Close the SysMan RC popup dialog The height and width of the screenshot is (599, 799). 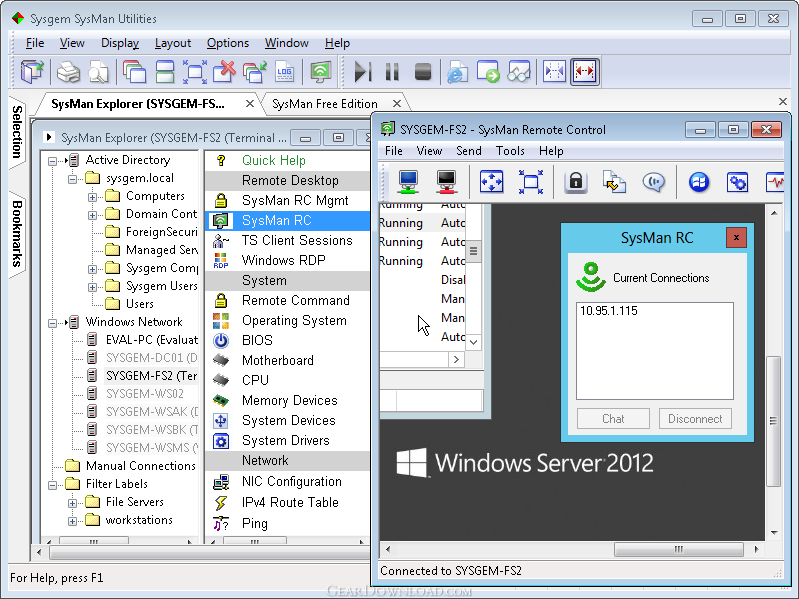[x=736, y=237]
